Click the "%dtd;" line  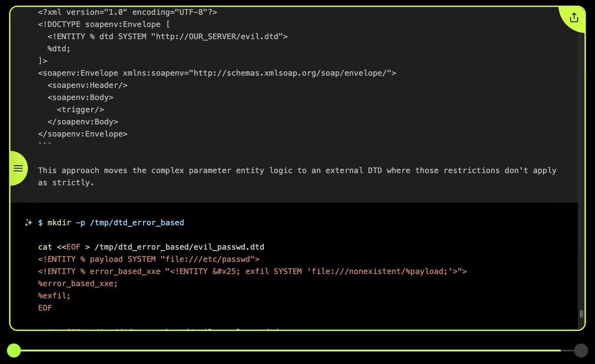pos(59,49)
